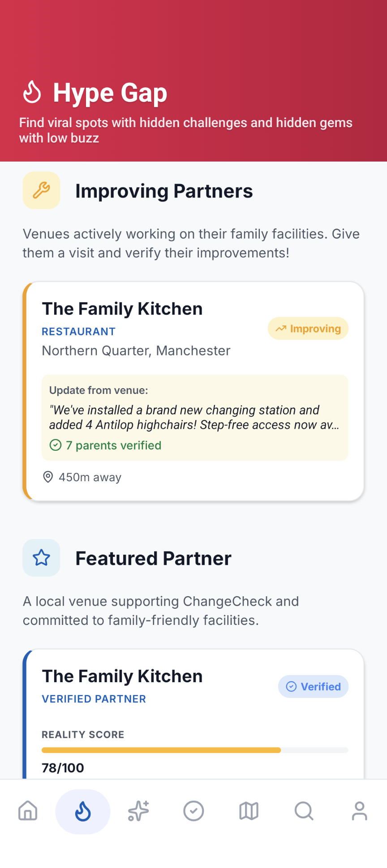The height and width of the screenshot is (868, 387).
Task: Tap the Verified badge on featured card
Action: pyautogui.click(x=313, y=686)
